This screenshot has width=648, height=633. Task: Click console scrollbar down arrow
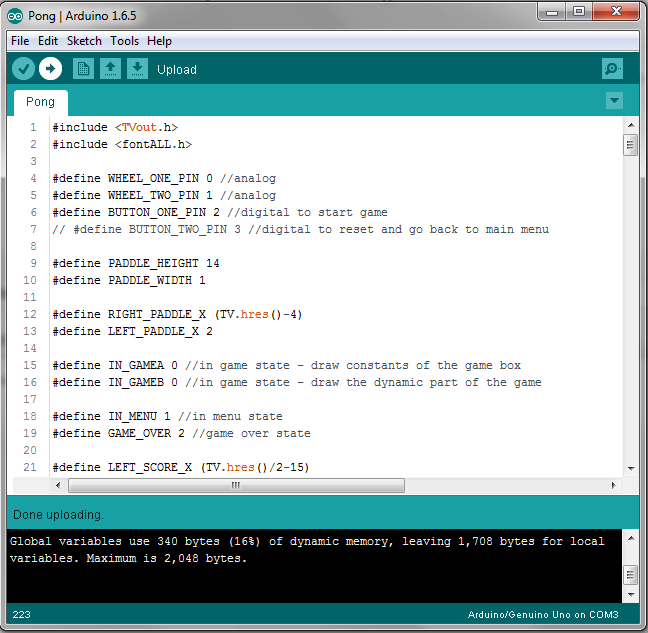631,595
